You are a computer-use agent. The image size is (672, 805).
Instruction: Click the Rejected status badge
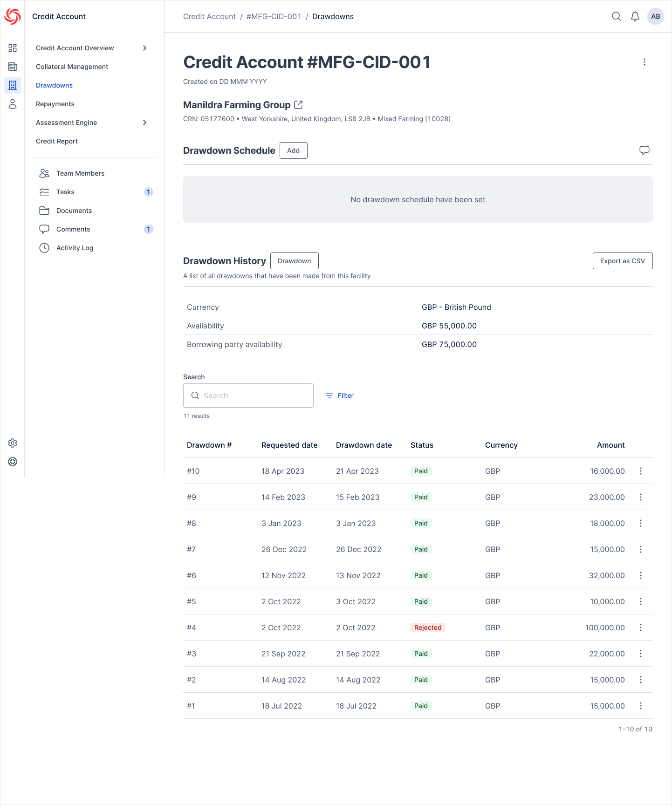[x=428, y=628]
